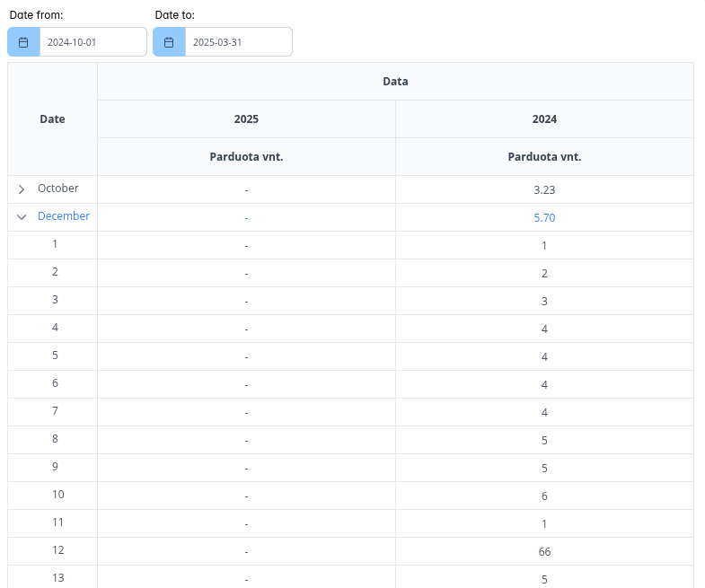
Task: Click the value 66 for day 12
Action: pyautogui.click(x=544, y=551)
